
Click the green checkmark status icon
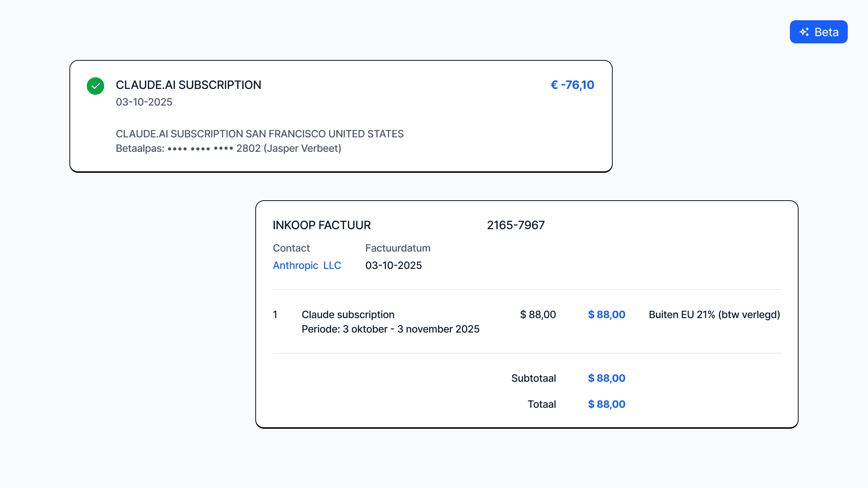tap(95, 86)
